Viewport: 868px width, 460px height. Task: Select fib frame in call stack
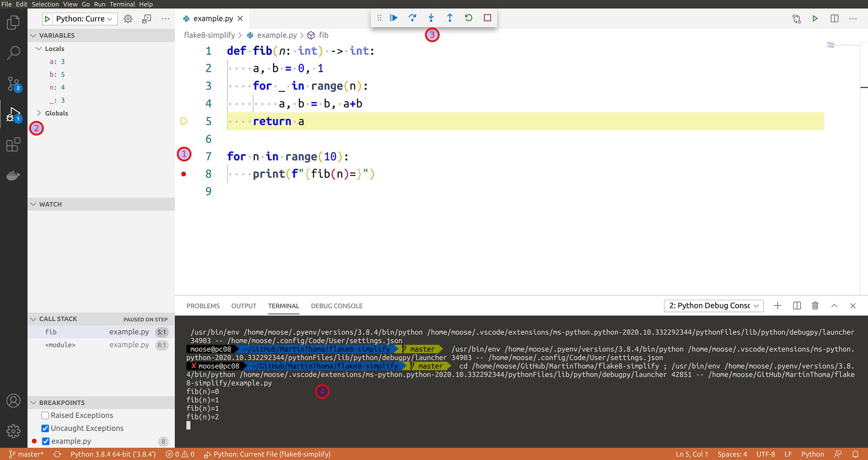[101, 332]
